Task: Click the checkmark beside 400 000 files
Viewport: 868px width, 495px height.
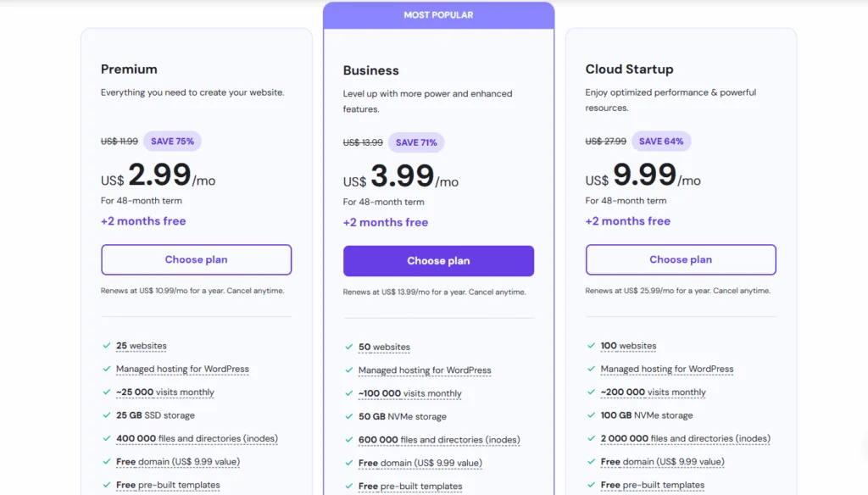Action: (x=107, y=438)
